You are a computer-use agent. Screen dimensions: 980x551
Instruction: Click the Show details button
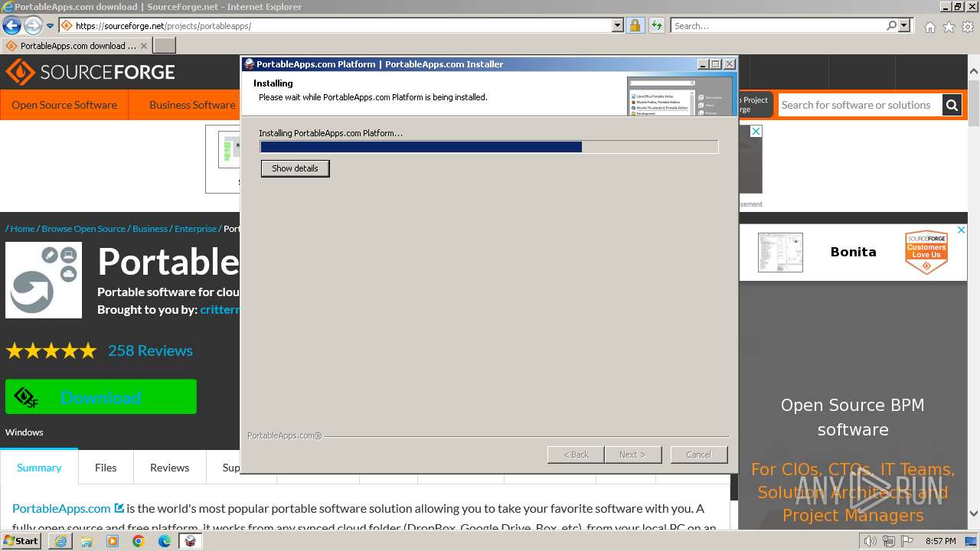[x=295, y=168]
